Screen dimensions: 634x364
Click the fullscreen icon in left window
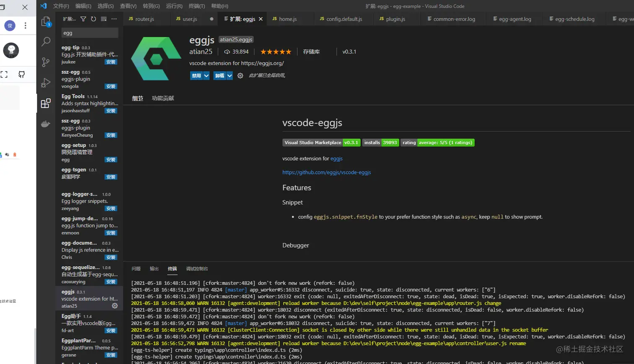[x=4, y=75]
